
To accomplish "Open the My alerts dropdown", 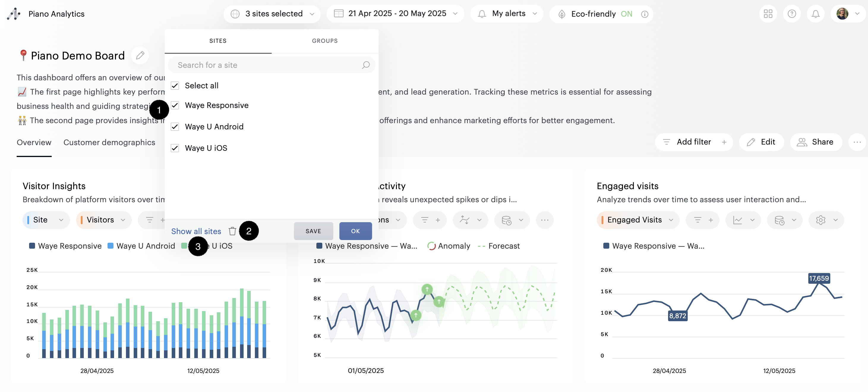I will (507, 14).
